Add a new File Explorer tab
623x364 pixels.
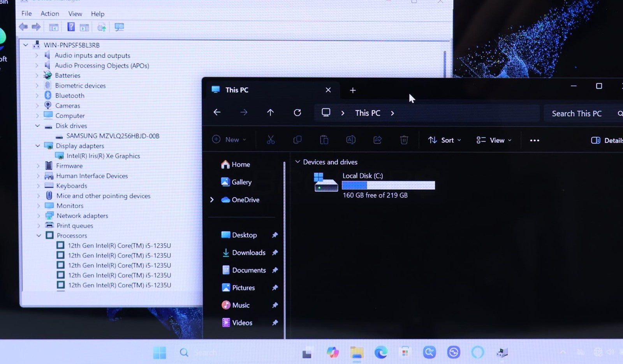[x=353, y=90]
